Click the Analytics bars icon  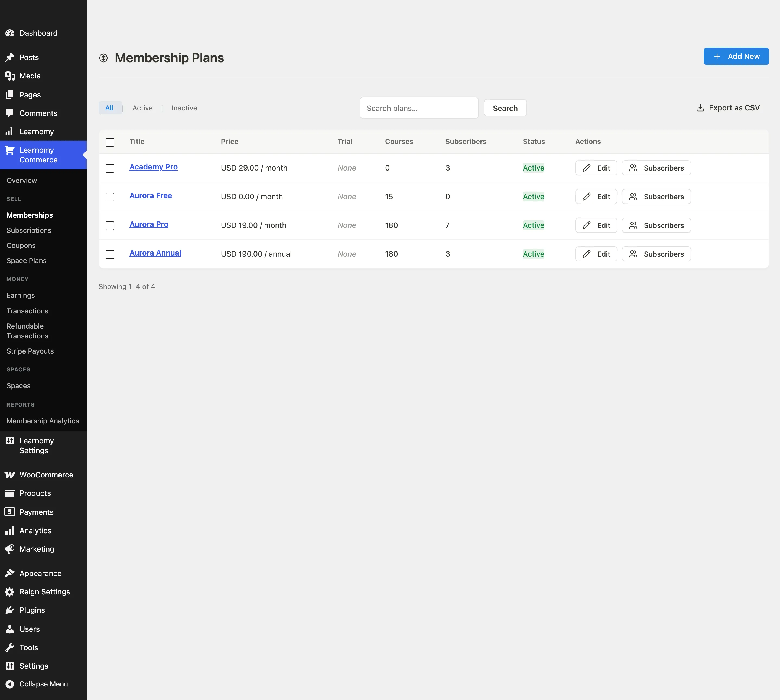coord(10,531)
